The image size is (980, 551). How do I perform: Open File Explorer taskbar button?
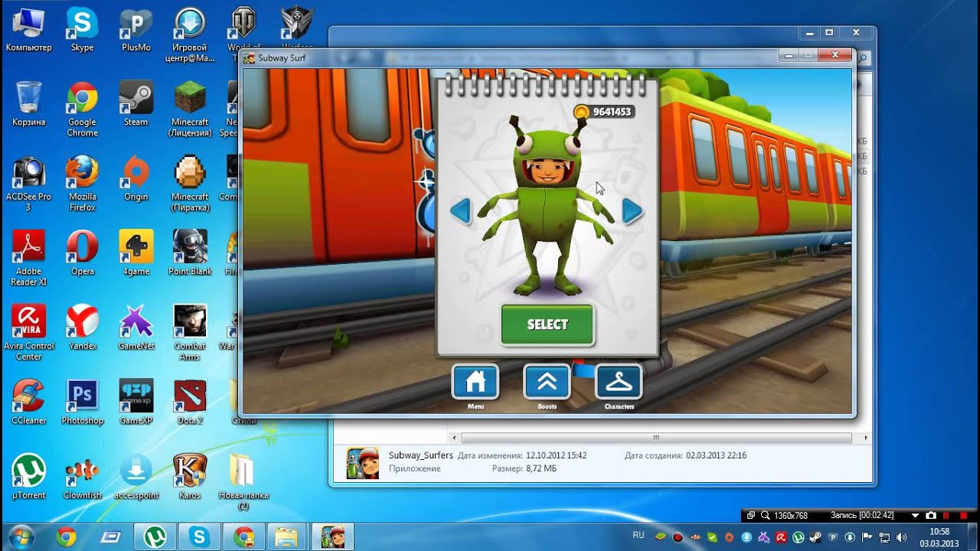(x=286, y=537)
